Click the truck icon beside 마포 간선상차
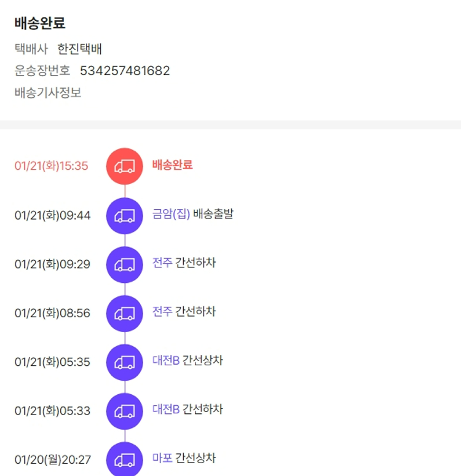 point(125,459)
